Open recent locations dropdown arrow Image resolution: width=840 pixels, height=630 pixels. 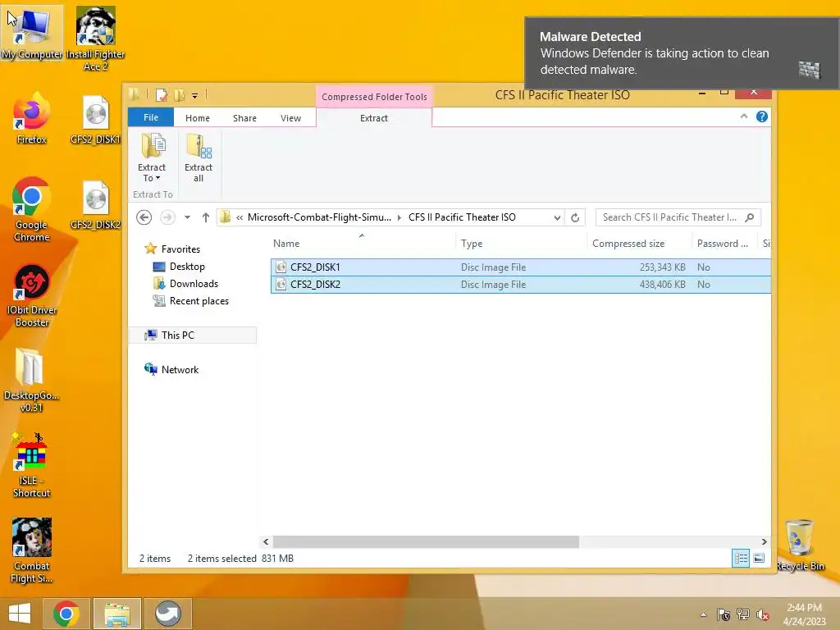tap(187, 217)
